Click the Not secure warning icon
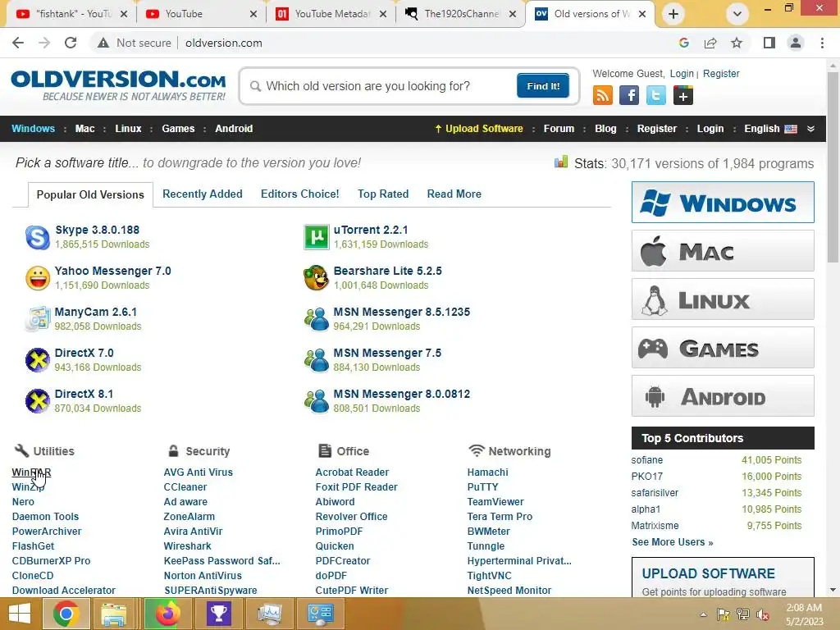Image resolution: width=840 pixels, height=630 pixels. click(x=103, y=43)
